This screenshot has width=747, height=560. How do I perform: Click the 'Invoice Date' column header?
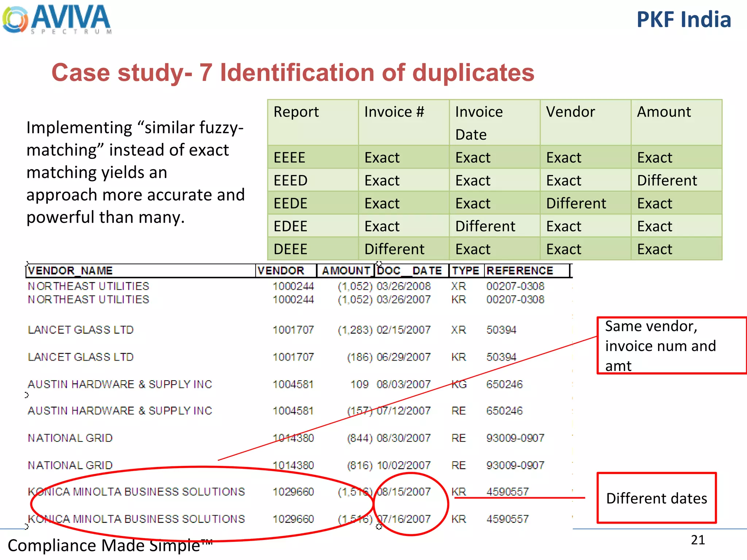pyautogui.click(x=495, y=122)
